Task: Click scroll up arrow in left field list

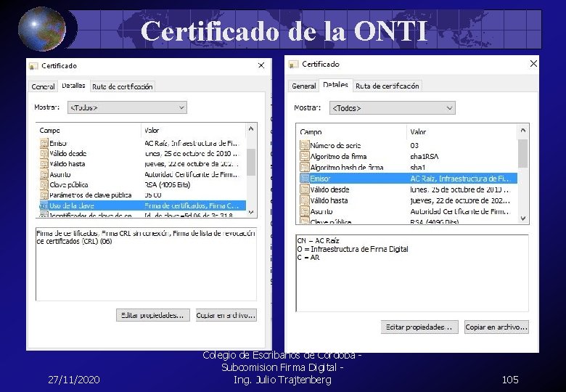Action: tap(251, 128)
